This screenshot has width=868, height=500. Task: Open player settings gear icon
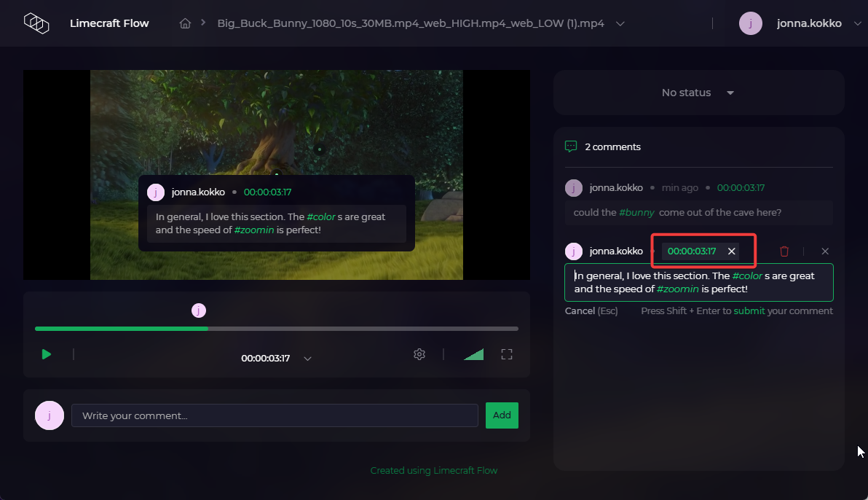419,354
